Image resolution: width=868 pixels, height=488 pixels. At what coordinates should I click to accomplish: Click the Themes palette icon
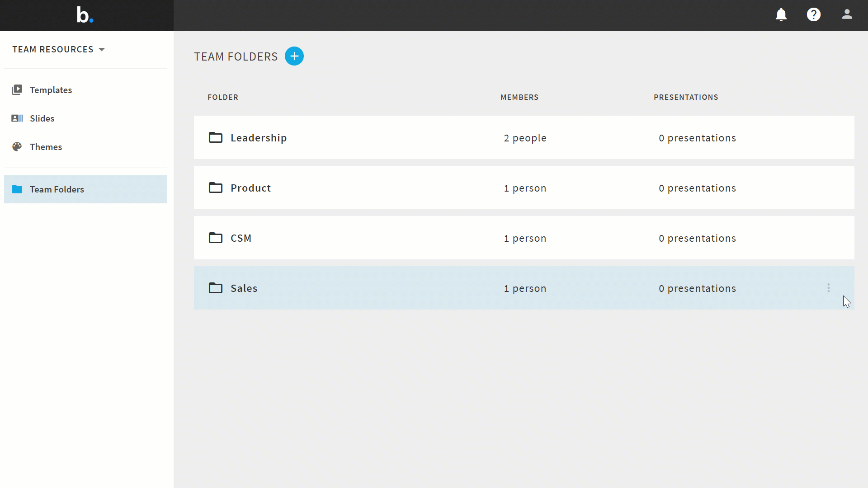click(17, 147)
